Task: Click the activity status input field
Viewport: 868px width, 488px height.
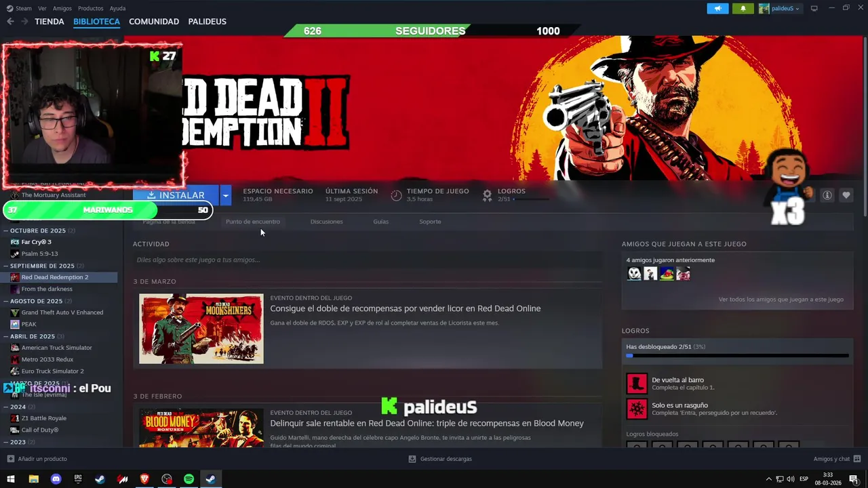Action: pyautogui.click(x=367, y=260)
